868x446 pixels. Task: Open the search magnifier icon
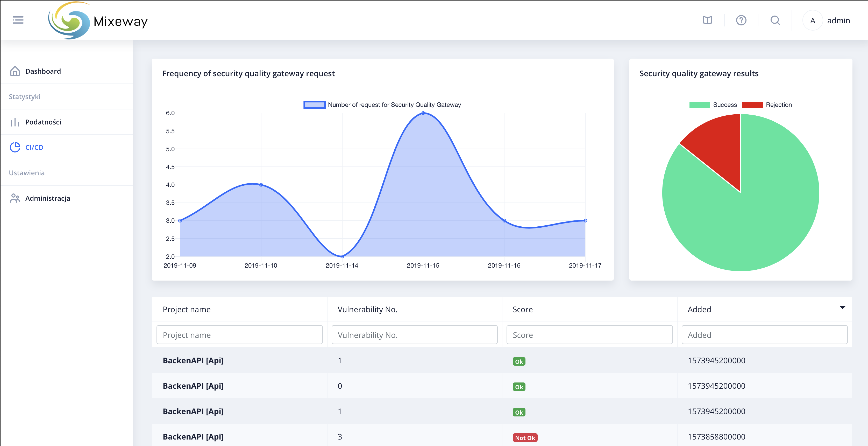pyautogui.click(x=775, y=20)
